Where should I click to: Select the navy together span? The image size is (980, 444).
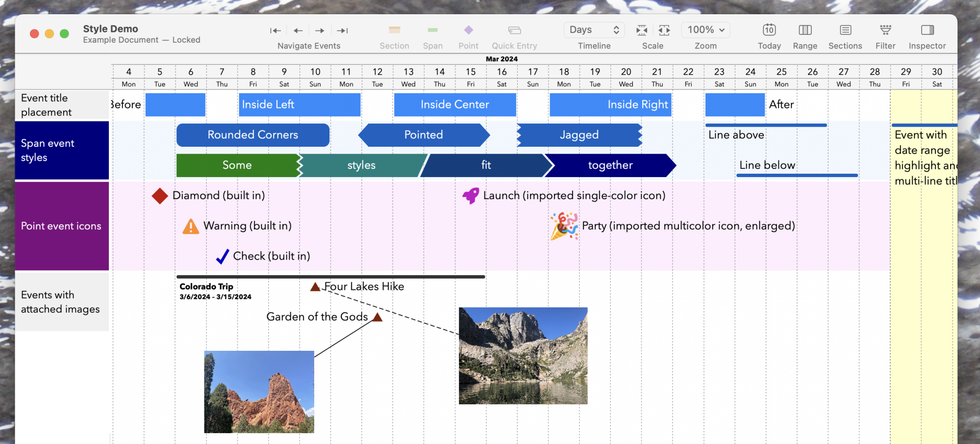click(x=610, y=165)
